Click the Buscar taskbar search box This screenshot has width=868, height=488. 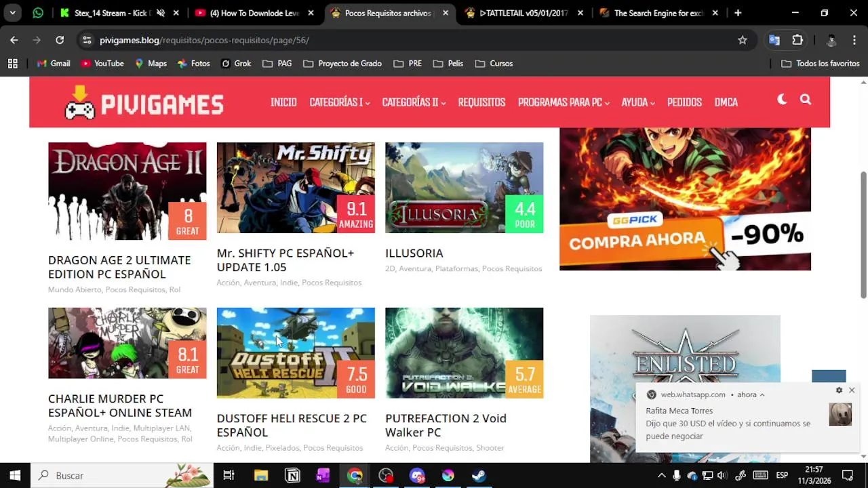(122, 475)
